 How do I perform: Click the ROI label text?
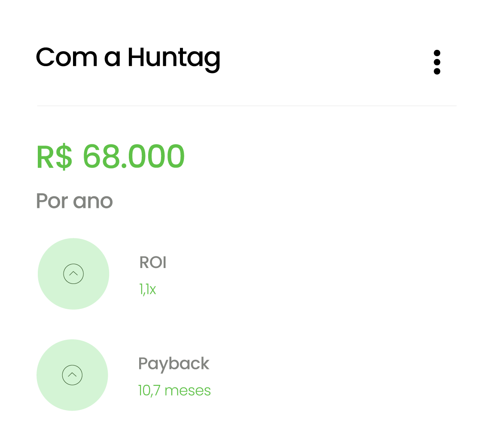pos(153,262)
